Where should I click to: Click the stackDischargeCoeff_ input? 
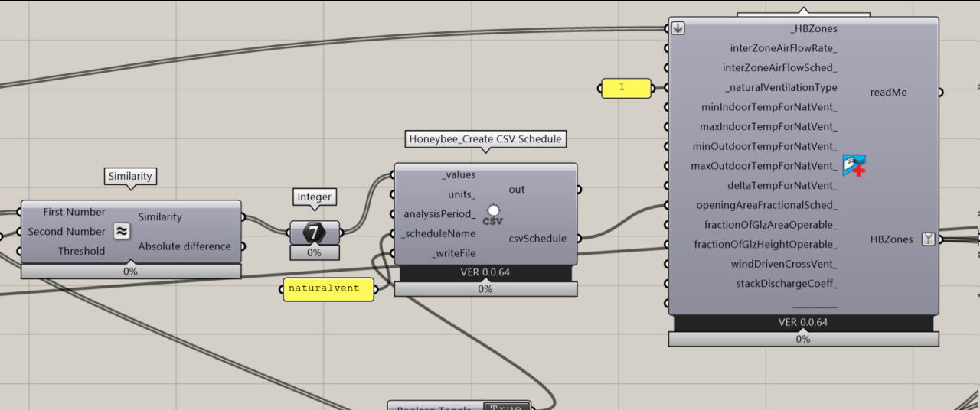(787, 284)
